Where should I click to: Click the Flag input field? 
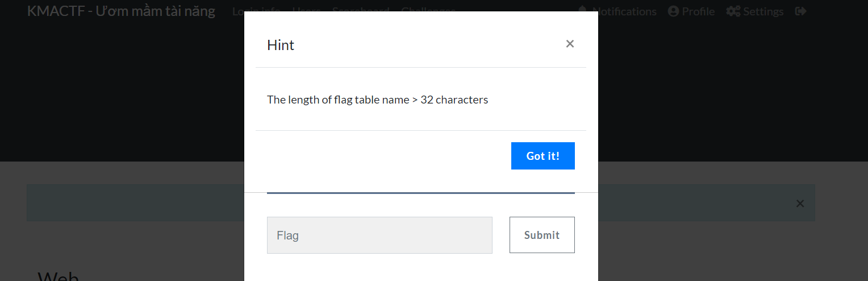379,235
